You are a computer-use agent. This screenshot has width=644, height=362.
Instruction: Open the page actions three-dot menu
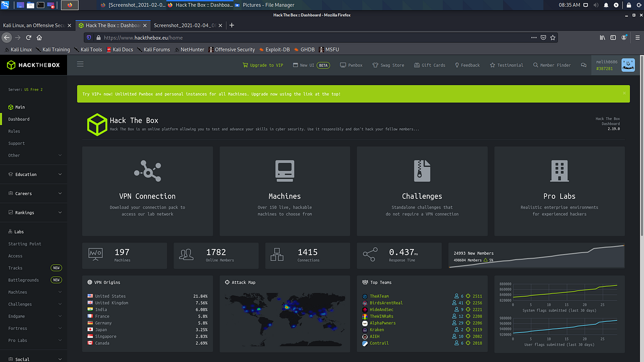pos(533,38)
